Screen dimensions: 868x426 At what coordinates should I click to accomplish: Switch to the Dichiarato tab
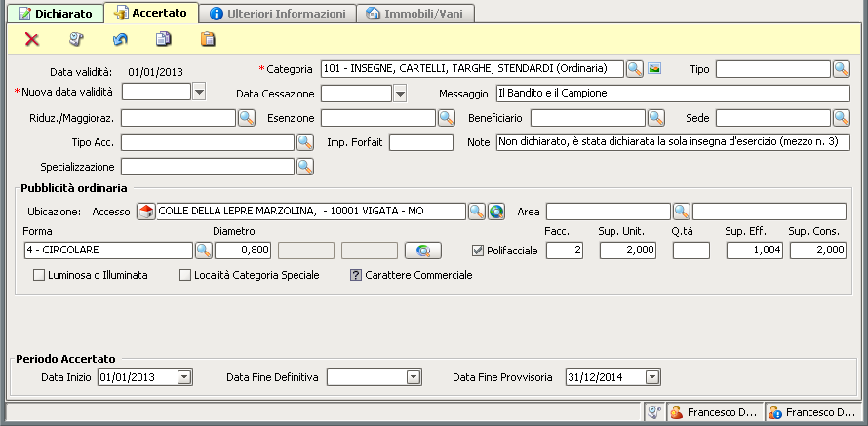click(55, 14)
